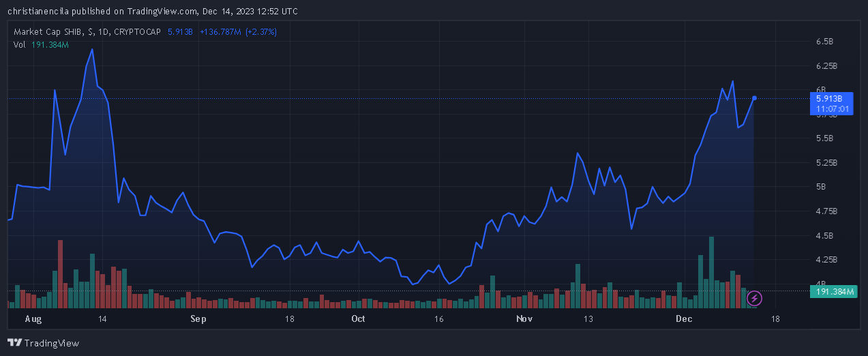Click the current value dot on line
868x356 pixels.
tap(754, 98)
